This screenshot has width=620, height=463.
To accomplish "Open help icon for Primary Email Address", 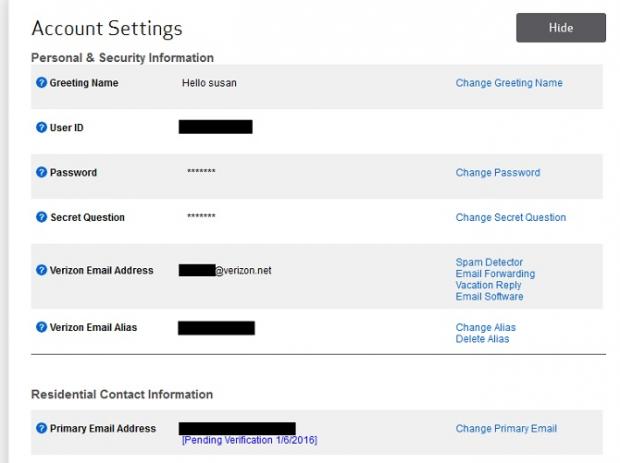I will pyautogui.click(x=42, y=428).
